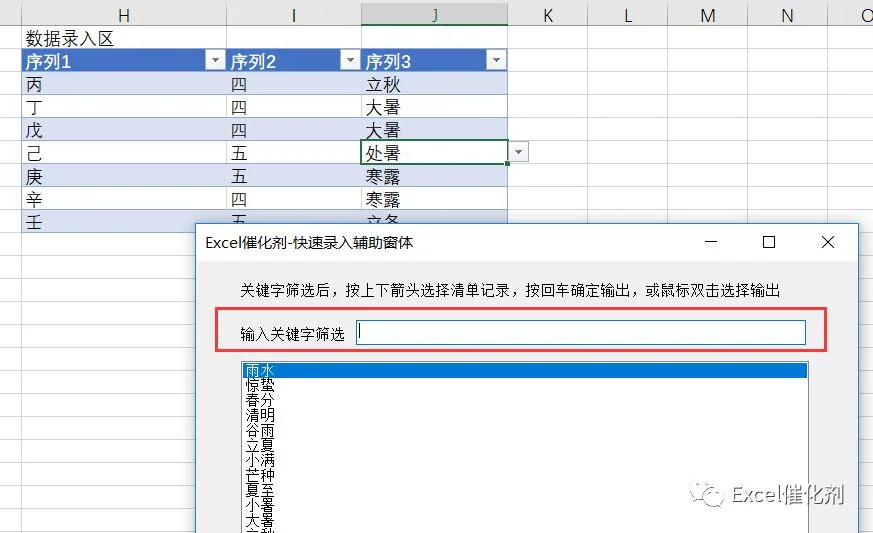The width and height of the screenshot is (873, 533).
Task: Minimize the 快速录入辅助窗体 dialog
Action: [711, 242]
